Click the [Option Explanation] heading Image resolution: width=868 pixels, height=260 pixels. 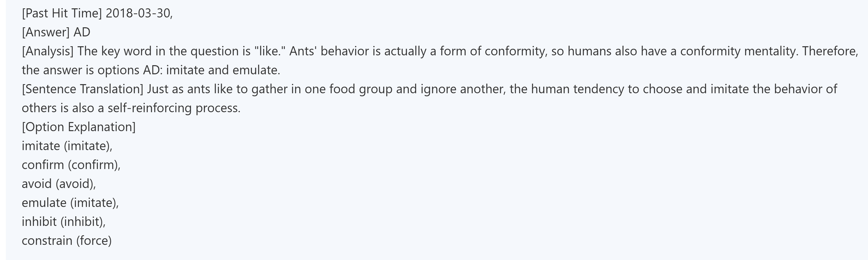click(78, 127)
